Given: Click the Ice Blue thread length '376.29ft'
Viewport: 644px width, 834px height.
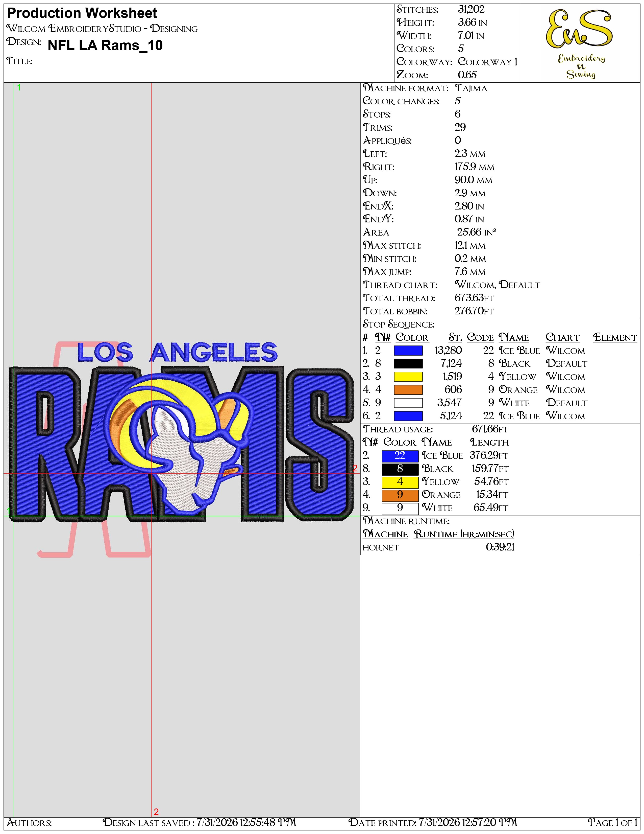Looking at the screenshot, I should point(489,456).
